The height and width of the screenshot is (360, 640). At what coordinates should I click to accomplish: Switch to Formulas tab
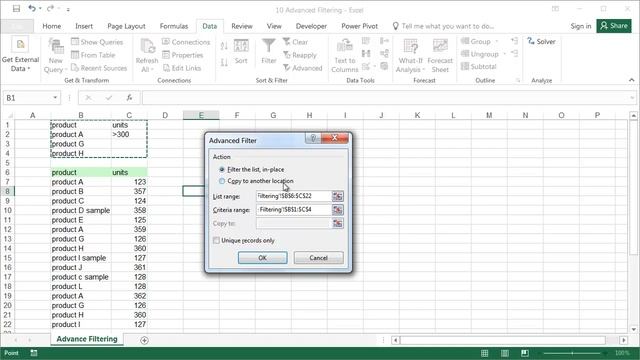pyautogui.click(x=173, y=26)
